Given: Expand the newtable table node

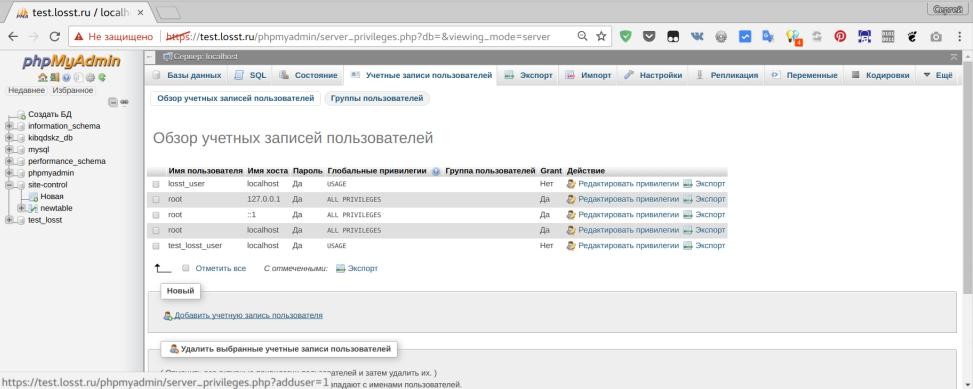Looking at the screenshot, I should click(21, 208).
